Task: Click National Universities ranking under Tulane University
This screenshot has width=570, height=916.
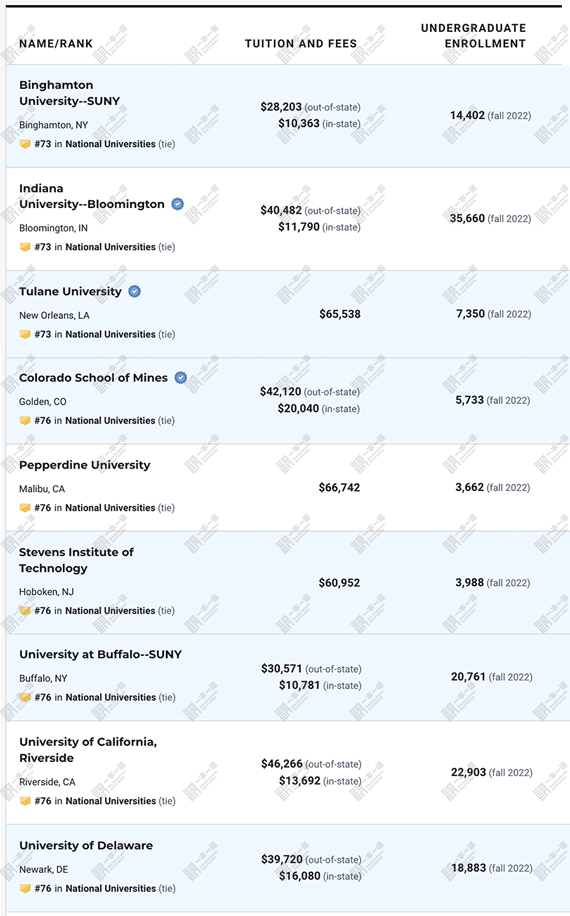Action: coord(110,334)
